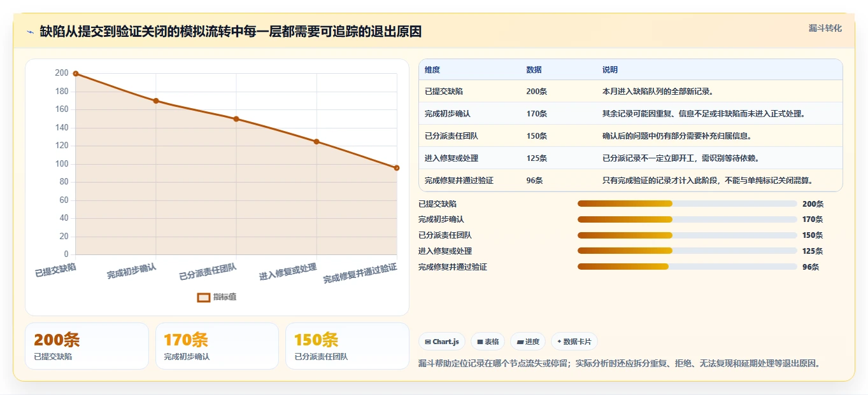Image resolution: width=868 pixels, height=395 pixels.
Task: Click the 200条 value in the table
Action: click(537, 92)
